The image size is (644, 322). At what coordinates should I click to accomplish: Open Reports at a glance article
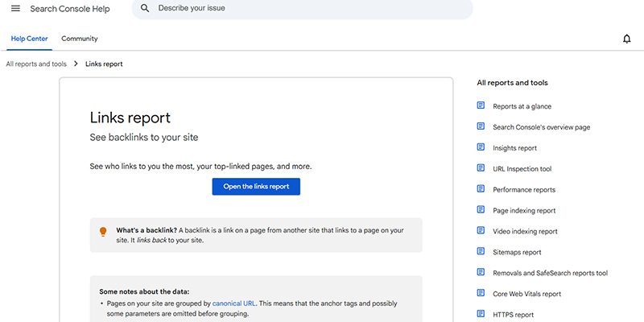pyautogui.click(x=522, y=106)
